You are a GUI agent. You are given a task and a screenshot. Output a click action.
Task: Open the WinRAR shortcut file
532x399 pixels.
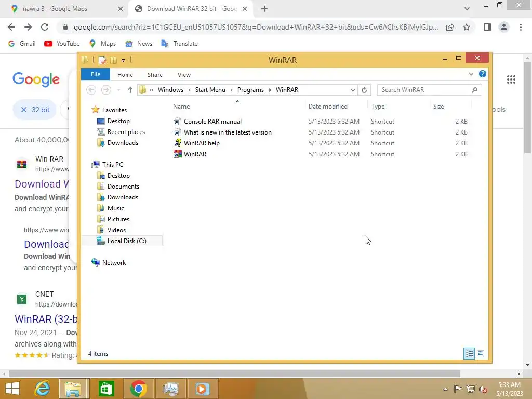[195, 154]
